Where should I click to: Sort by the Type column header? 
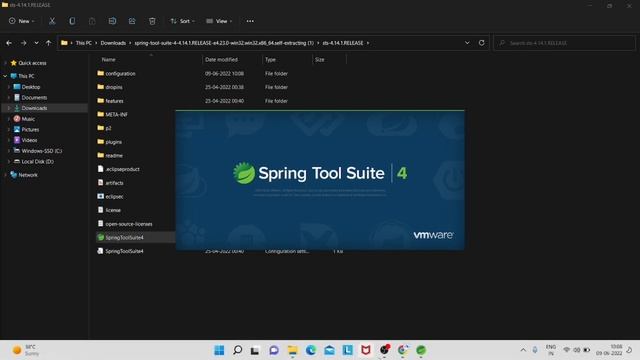(270, 60)
